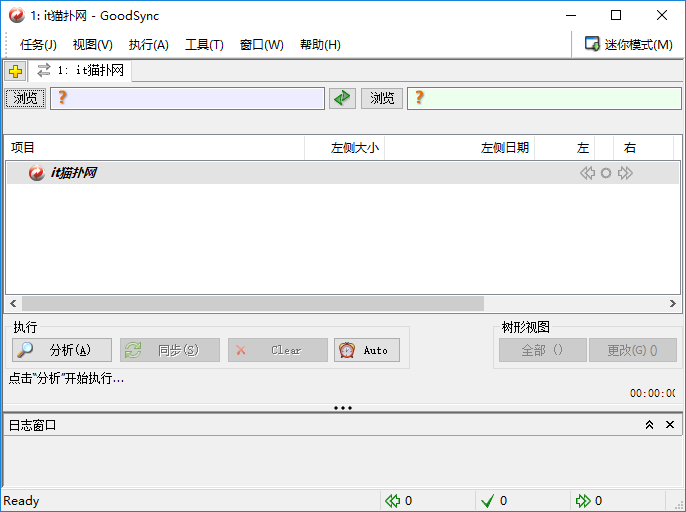Open the 帮助(H) menu

point(320,45)
